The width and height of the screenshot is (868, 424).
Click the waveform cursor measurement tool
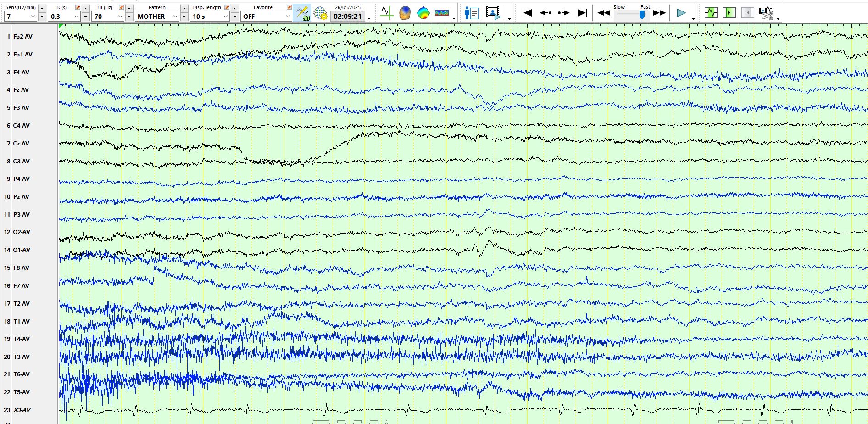[386, 13]
